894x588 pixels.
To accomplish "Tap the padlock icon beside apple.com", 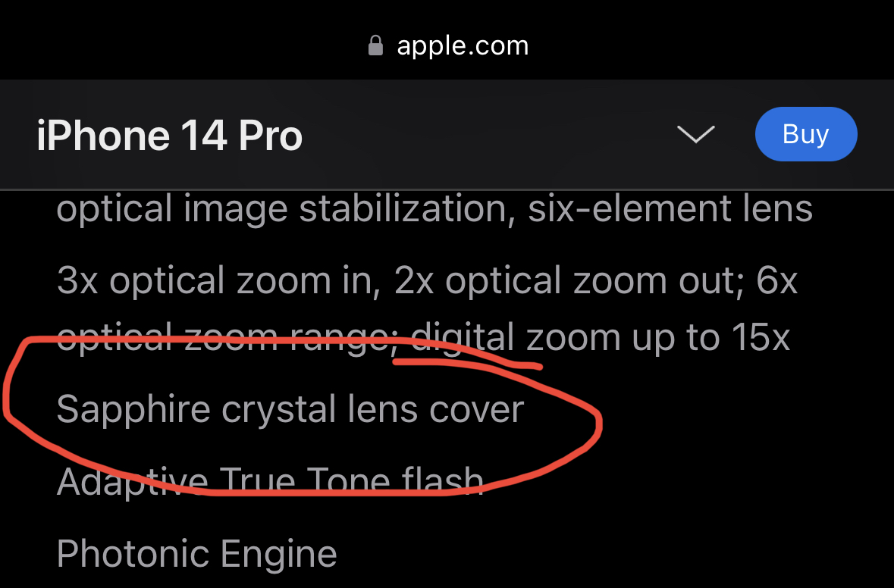I will coord(375,45).
